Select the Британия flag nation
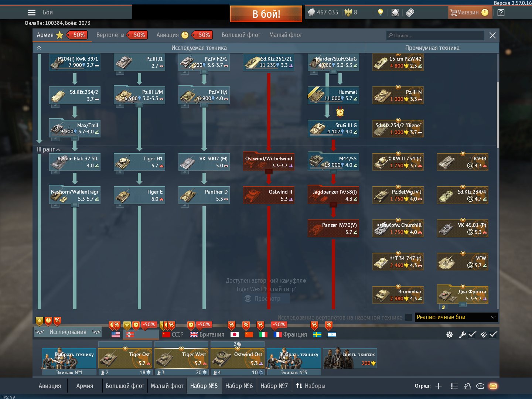This screenshot has width=532, height=399. click(207, 334)
